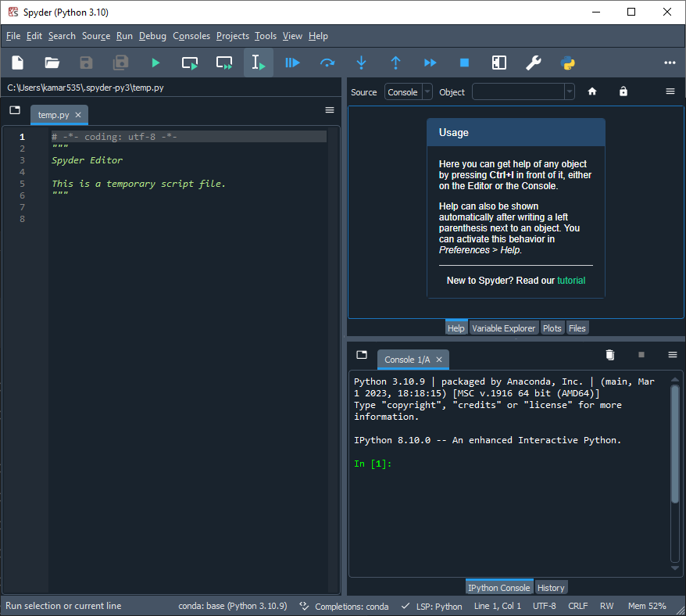Click Line 1, Col 1 status entry
Viewport: 686px width, 616px height.
click(x=498, y=606)
